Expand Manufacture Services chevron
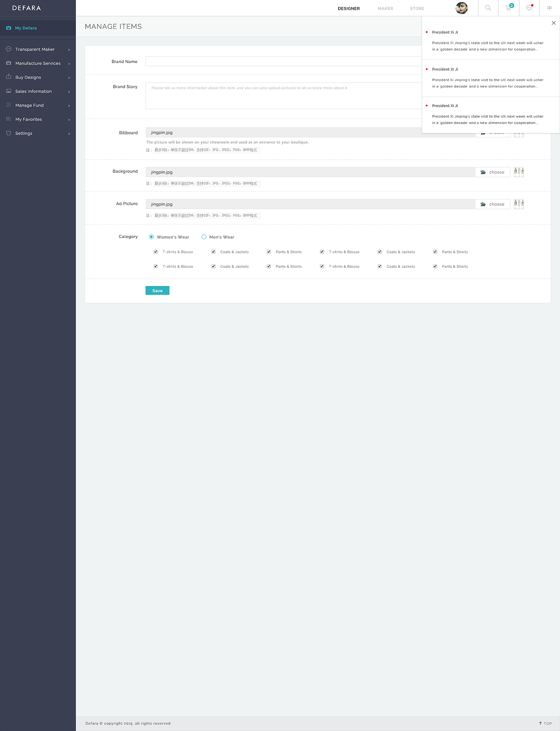 [69, 63]
